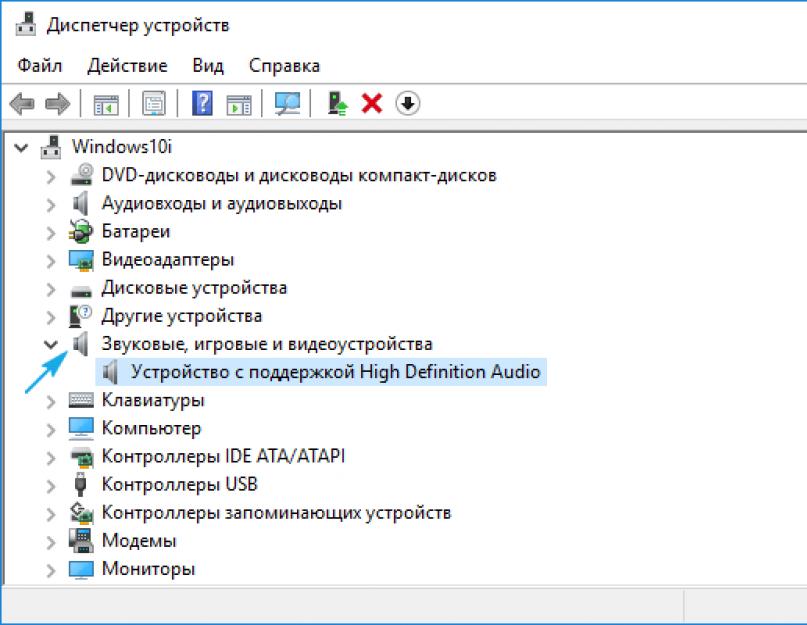Scan for hardware changes monitor icon
This screenshot has height=625, width=807.
pyautogui.click(x=287, y=104)
